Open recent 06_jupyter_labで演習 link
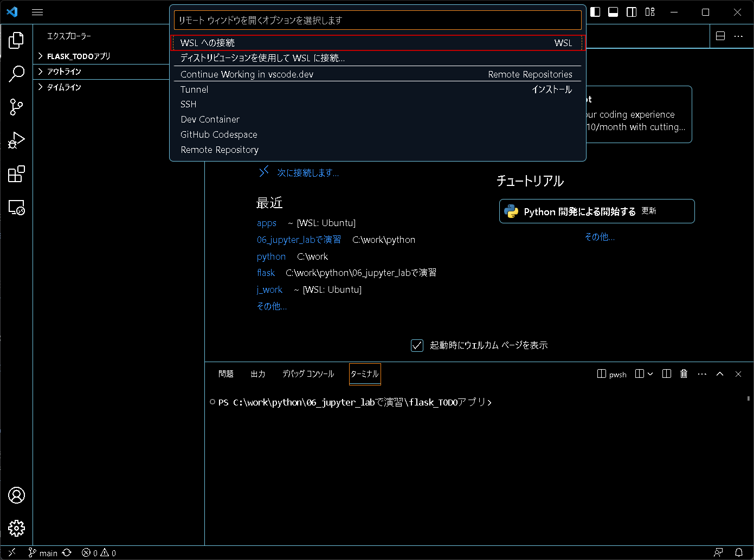 pyautogui.click(x=299, y=240)
